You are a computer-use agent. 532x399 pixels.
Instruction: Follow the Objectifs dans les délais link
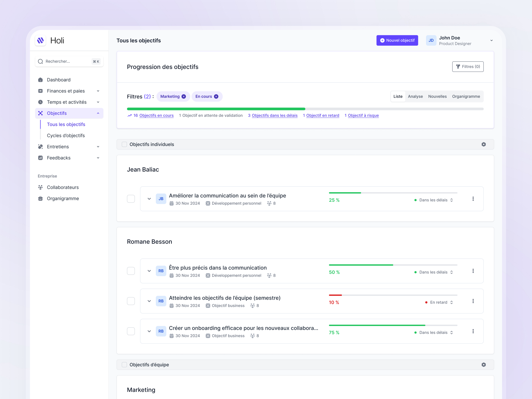pos(275,115)
